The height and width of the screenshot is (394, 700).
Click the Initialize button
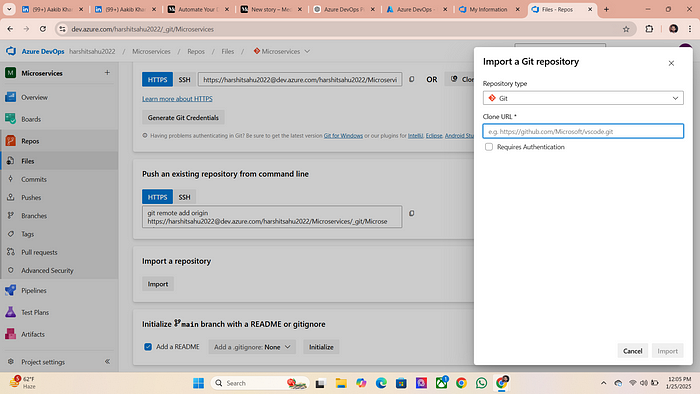(x=321, y=347)
